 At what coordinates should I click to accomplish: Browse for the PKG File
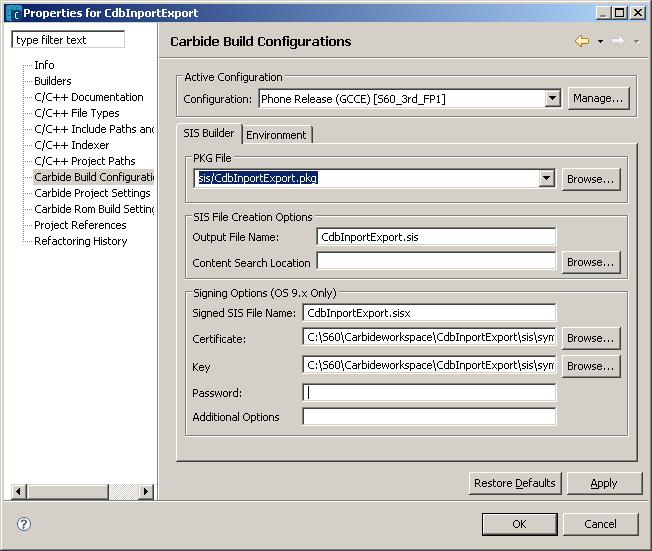(591, 179)
